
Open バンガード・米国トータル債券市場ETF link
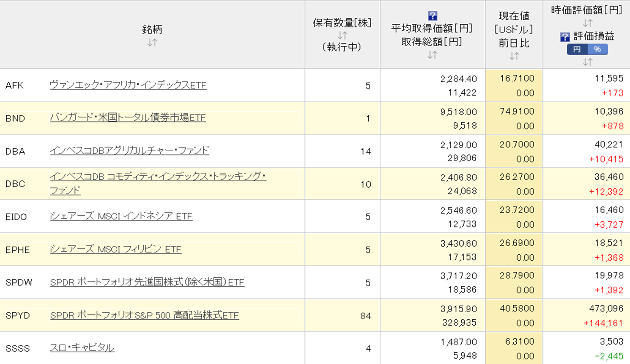(x=128, y=118)
